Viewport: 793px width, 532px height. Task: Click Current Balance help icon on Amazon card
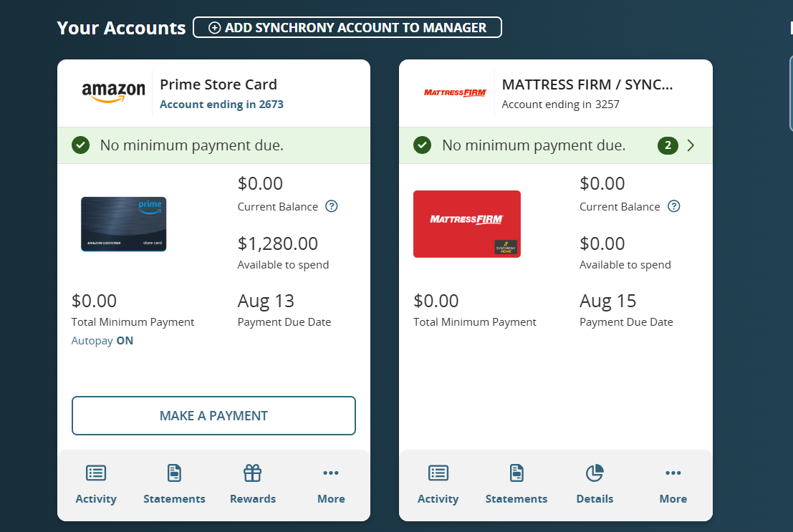coord(332,206)
